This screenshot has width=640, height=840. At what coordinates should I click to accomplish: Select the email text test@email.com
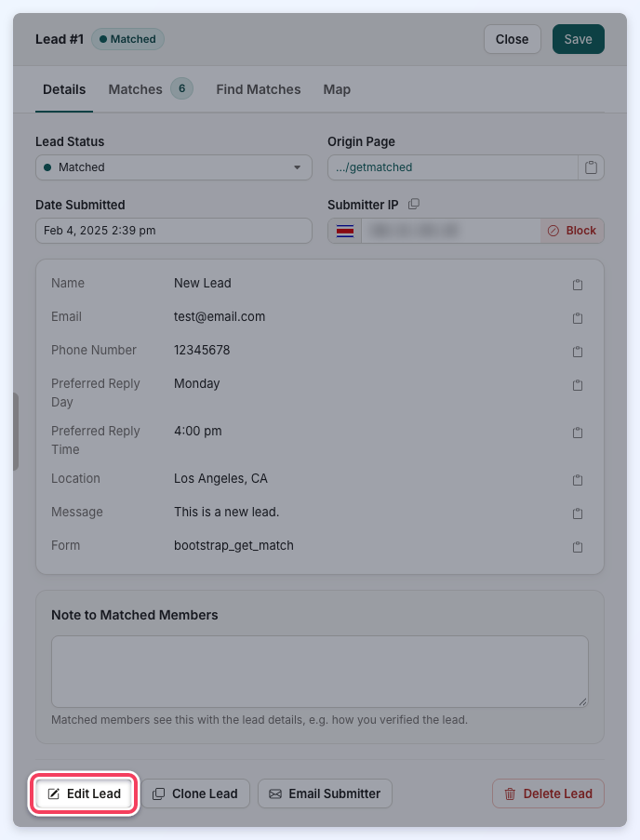click(220, 316)
